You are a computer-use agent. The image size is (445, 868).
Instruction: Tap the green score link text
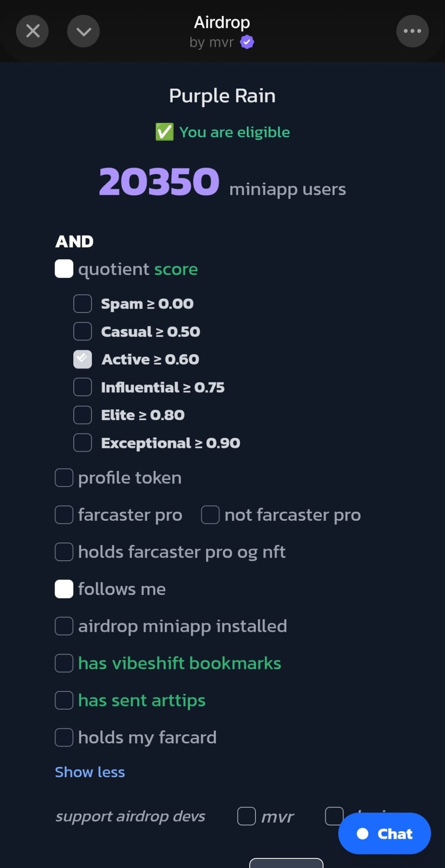pyautogui.click(x=176, y=269)
